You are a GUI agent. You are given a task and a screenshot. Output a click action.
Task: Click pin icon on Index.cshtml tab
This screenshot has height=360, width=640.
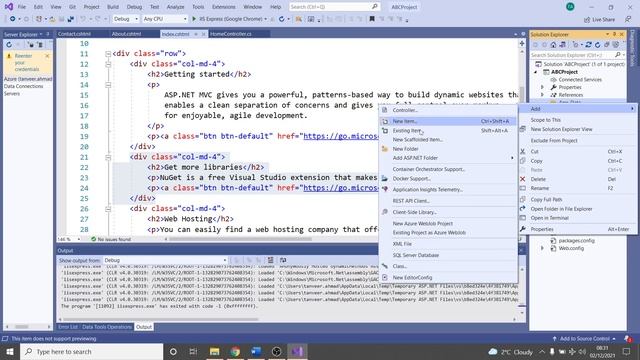(196, 34)
